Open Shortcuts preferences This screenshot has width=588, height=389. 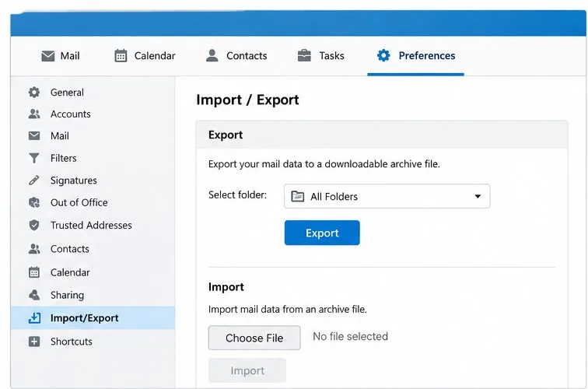[x=93, y=342]
